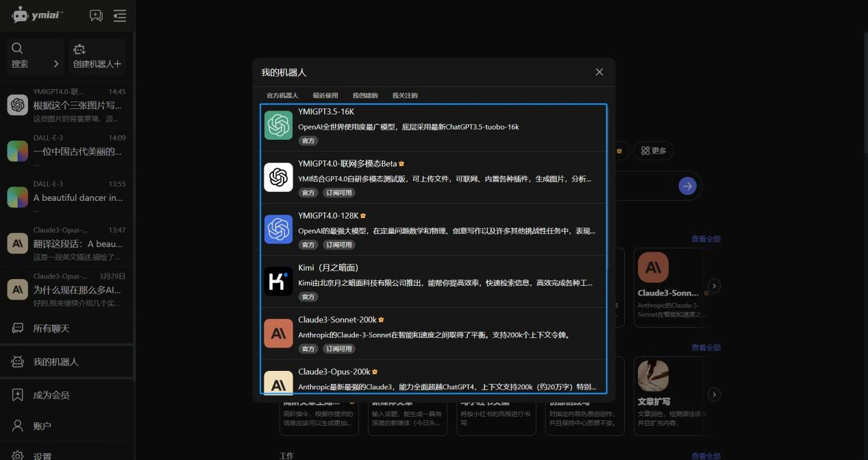The width and height of the screenshot is (868, 460).
Task: Click YMIGPT3.5-16K green OpenAI icon
Action: tap(278, 125)
